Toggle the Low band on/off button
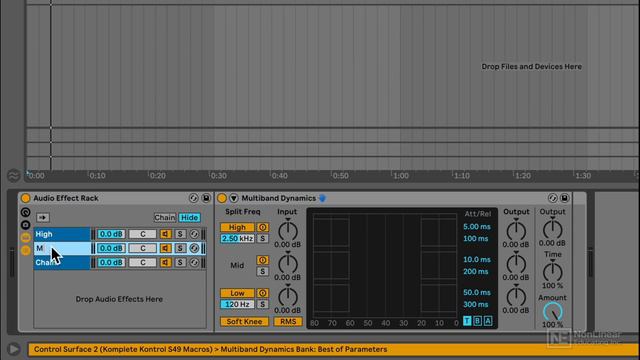640x360 pixels. pos(237,293)
